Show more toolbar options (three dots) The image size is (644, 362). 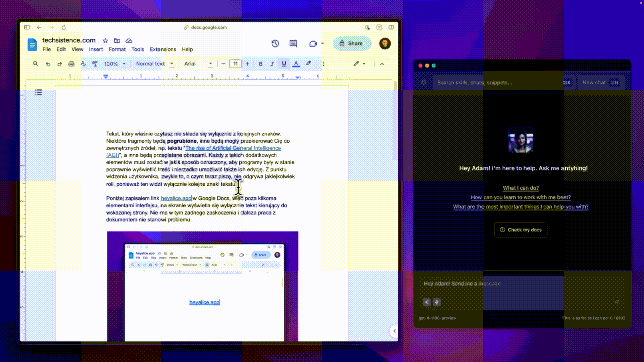[x=324, y=64]
